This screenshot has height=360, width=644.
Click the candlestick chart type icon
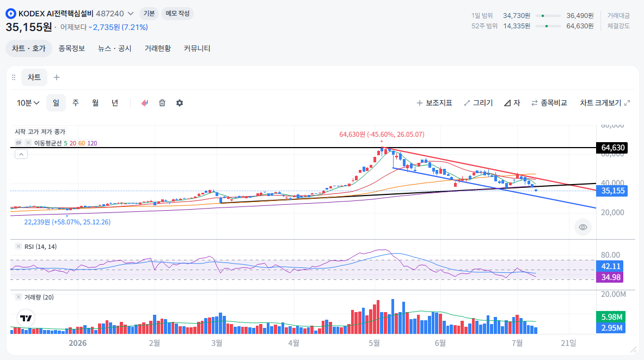(145, 103)
